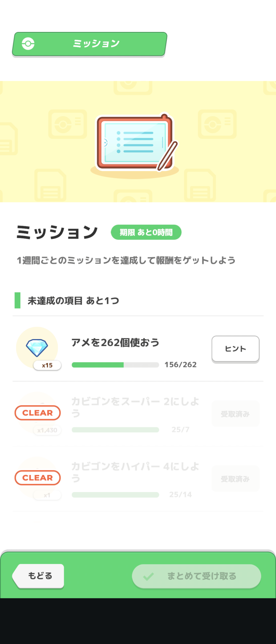This screenshot has height=644, width=276.
Task: Tap the candy mission progress bar
Action: tap(115, 365)
